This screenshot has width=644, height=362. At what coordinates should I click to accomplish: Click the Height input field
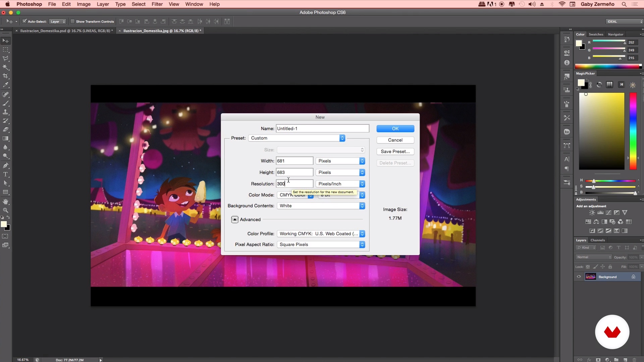coord(294,172)
